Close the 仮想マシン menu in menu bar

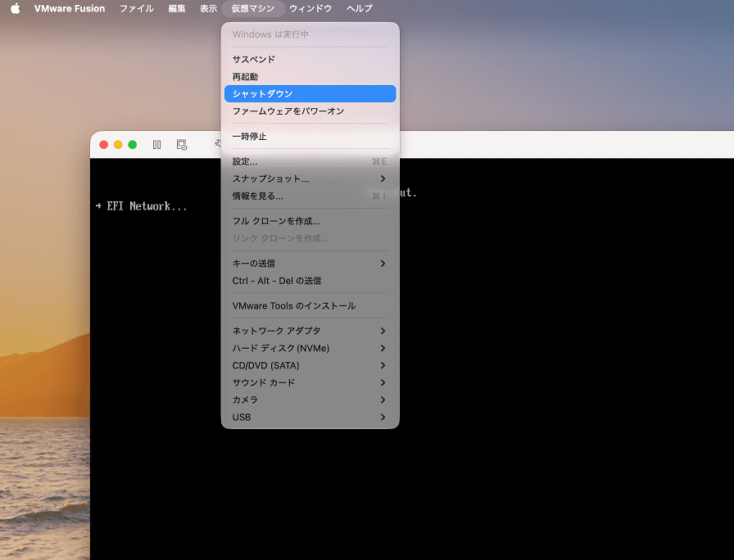tap(253, 8)
